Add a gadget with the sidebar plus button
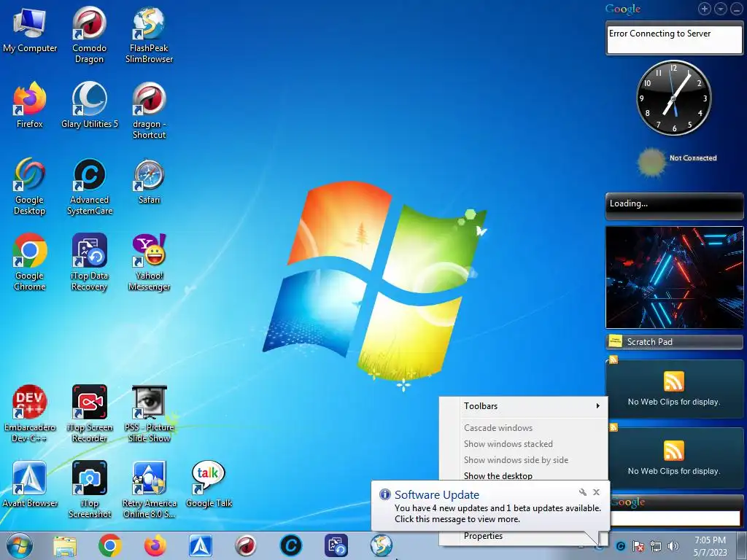Screen dimensions: 747x560 [705, 9]
